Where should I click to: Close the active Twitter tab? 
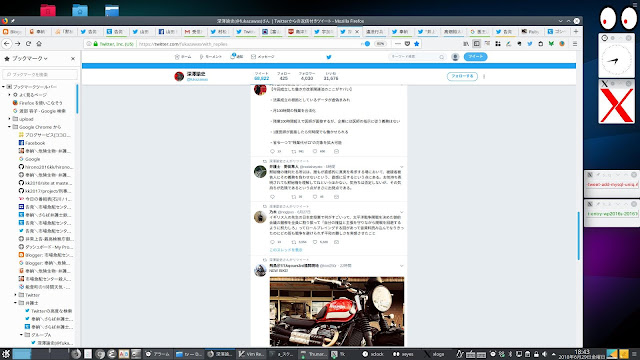coord(357,31)
